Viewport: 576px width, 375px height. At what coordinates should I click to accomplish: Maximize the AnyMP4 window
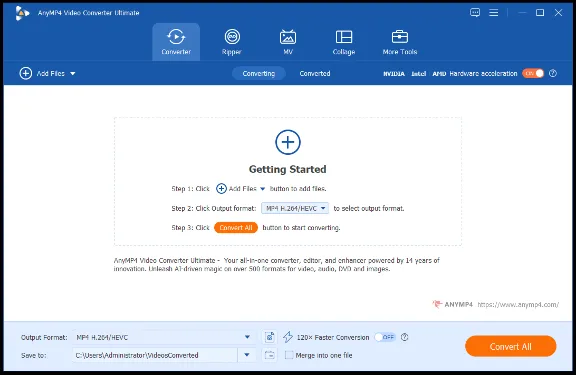540,13
